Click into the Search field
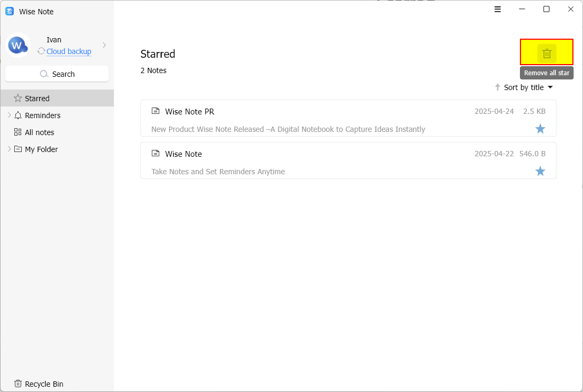This screenshot has width=583, height=392. [57, 74]
